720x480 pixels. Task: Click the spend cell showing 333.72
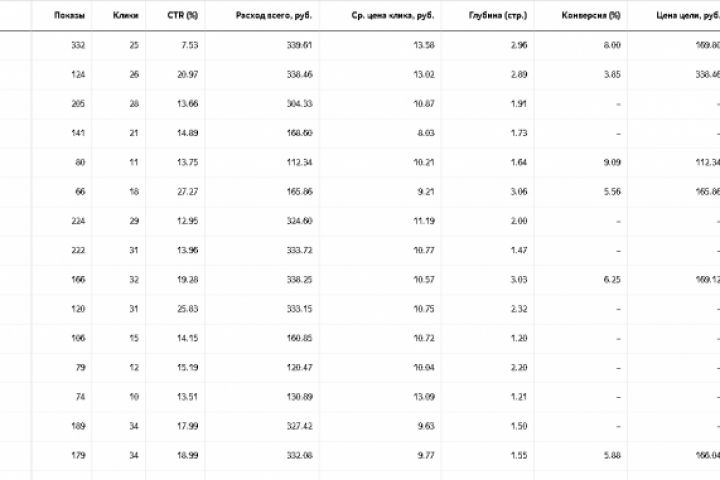(298, 250)
